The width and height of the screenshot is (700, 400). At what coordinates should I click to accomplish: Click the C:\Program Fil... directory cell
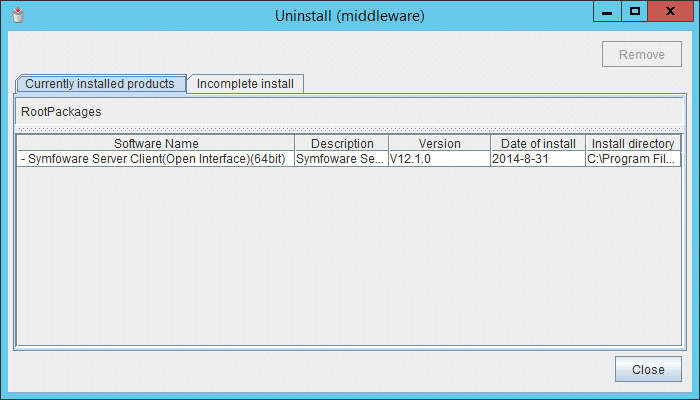pos(633,159)
